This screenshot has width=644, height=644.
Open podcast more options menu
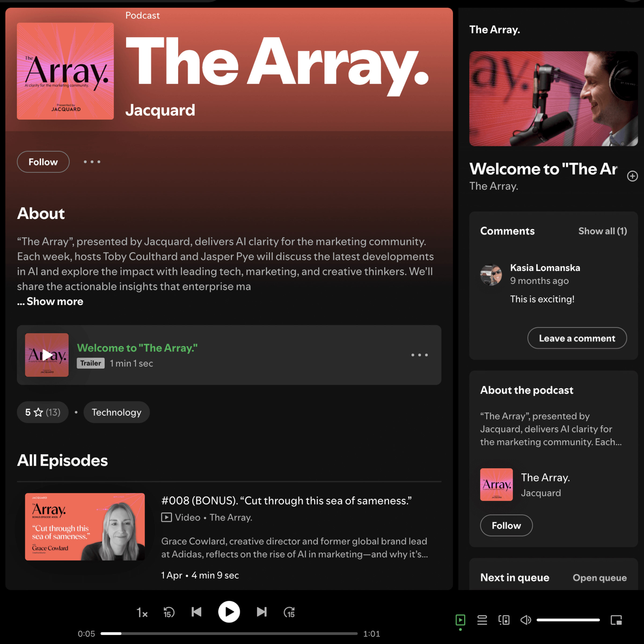92,162
